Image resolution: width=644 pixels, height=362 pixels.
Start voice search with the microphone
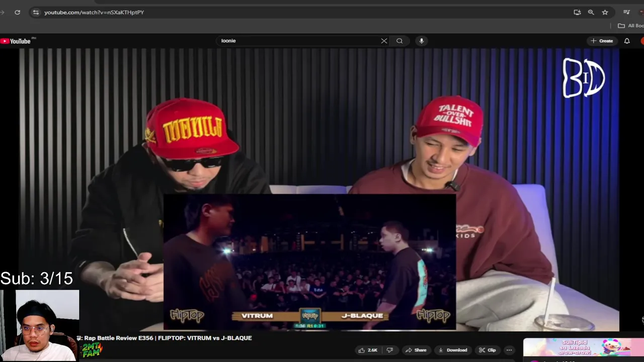(422, 41)
